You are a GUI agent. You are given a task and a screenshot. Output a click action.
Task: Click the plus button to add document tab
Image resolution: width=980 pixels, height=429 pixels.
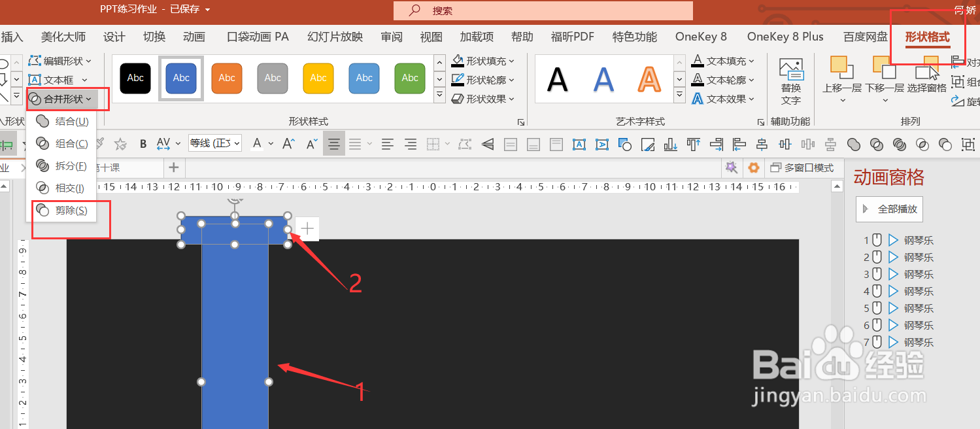173,167
